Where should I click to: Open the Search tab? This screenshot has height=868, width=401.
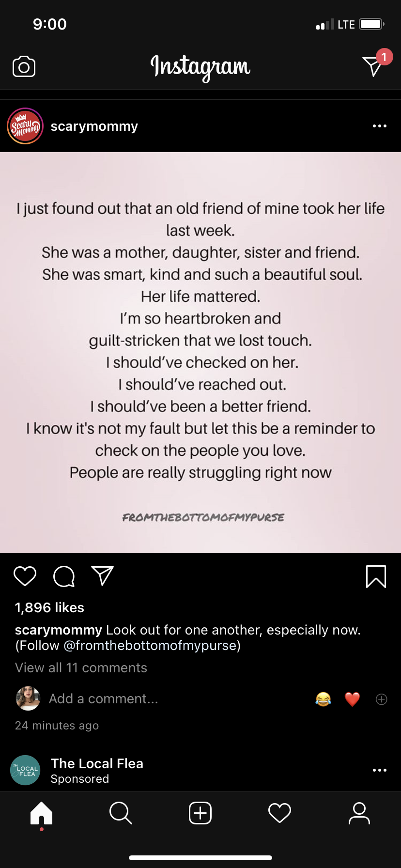click(x=121, y=813)
